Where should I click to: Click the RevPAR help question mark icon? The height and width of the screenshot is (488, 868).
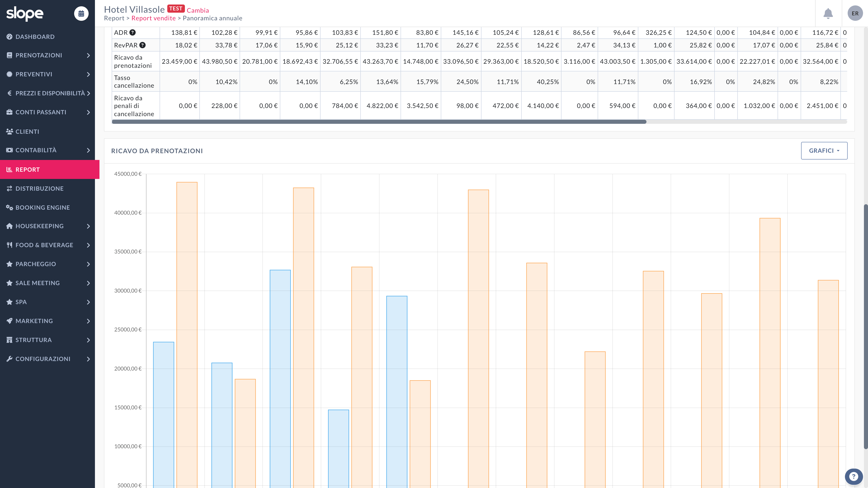point(143,45)
